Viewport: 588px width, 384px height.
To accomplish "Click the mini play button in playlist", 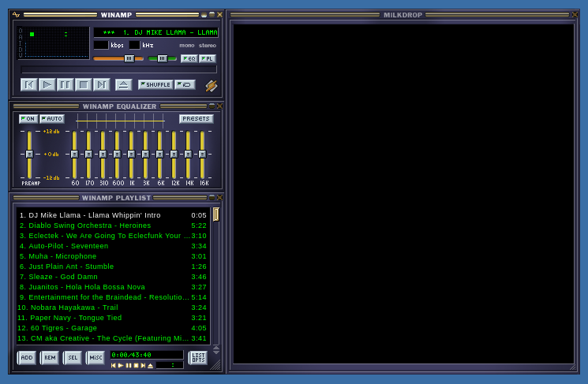I will coord(121,366).
